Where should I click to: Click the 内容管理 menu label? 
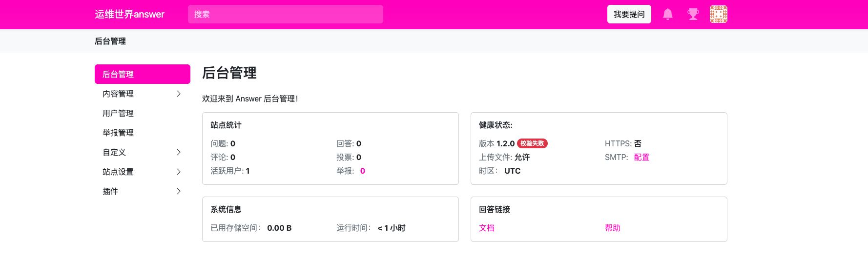(118, 94)
